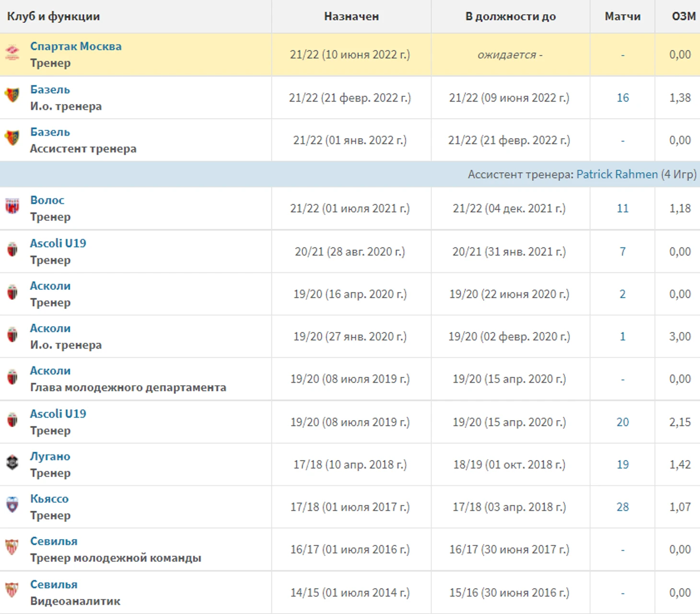The image size is (700, 614).
Task: Open the Волос club link
Action: pyautogui.click(x=47, y=200)
